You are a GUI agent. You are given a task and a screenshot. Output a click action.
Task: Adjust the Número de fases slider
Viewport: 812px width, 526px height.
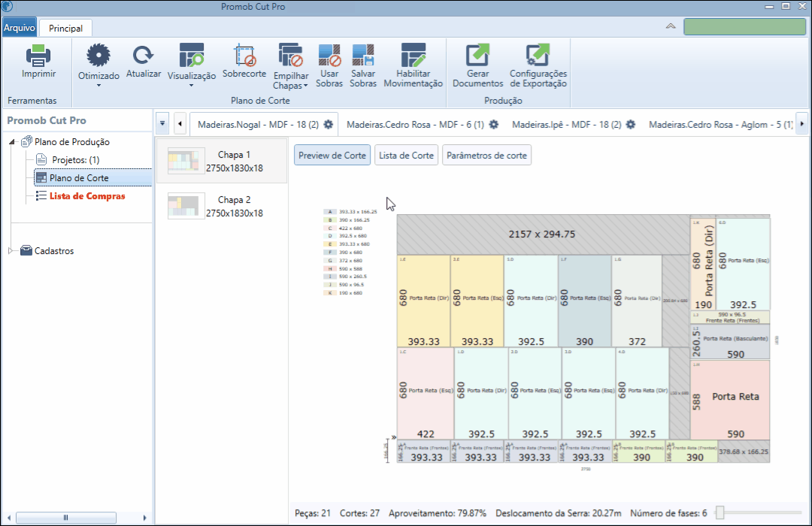pos(720,513)
